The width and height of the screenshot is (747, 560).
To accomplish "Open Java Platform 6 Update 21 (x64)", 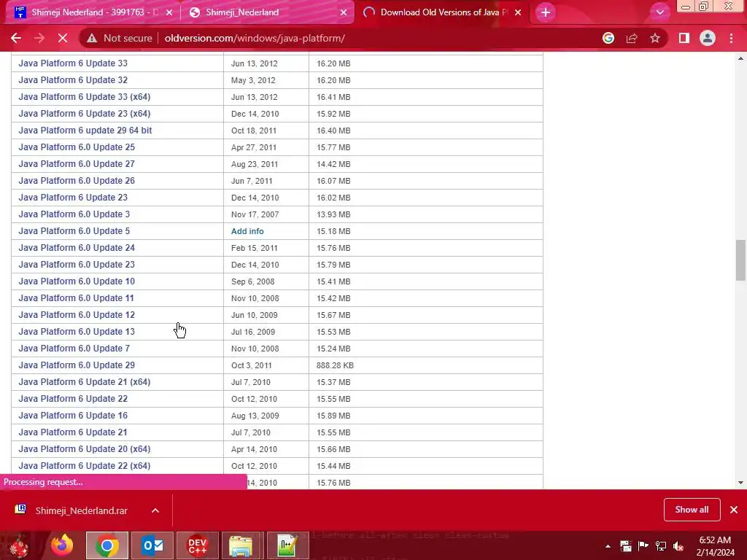I will pos(85,382).
